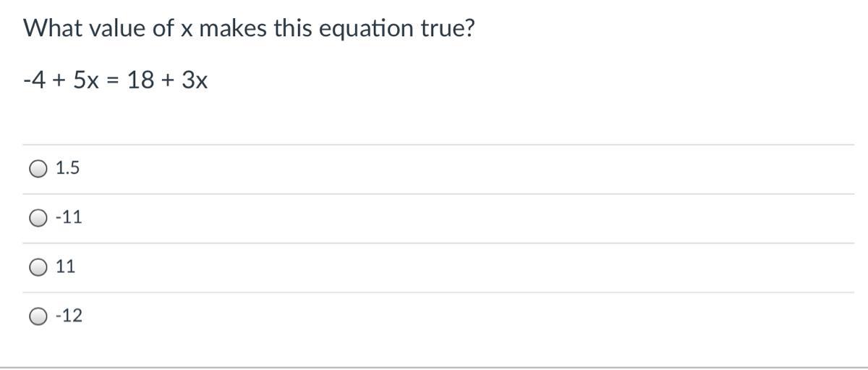Select the 1.5 radio button
The height and width of the screenshot is (370, 868).
(x=38, y=169)
